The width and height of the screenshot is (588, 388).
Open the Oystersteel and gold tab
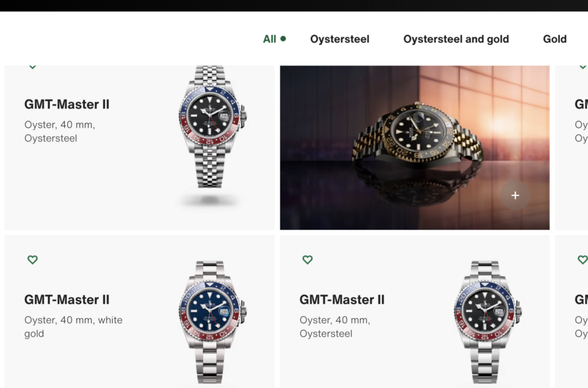(x=456, y=39)
